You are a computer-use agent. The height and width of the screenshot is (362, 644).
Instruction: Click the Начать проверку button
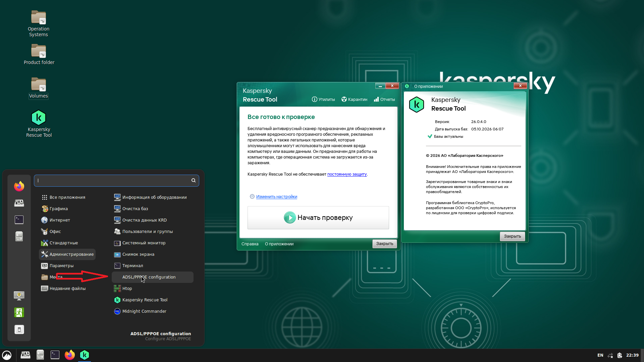pos(318,218)
